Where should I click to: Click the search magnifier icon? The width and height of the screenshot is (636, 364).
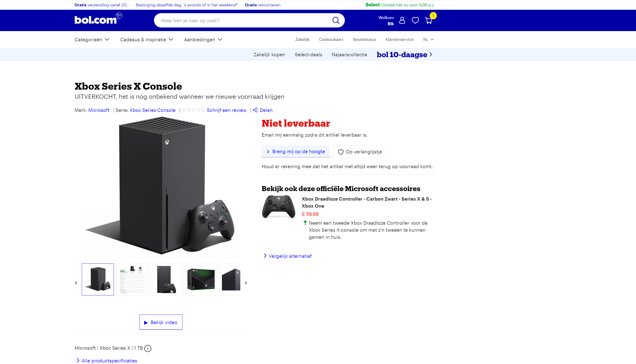point(336,20)
